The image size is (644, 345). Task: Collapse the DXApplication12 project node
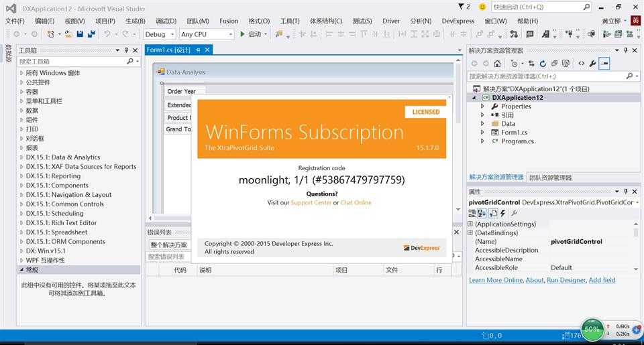(x=474, y=98)
